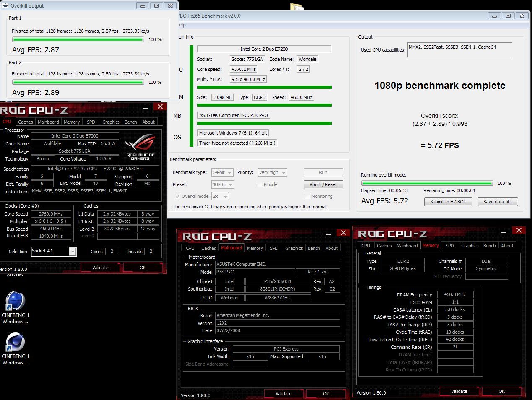The height and width of the screenshot is (400, 532).
Task: Switch to Caches tab in CPU window
Action: pyautogui.click(x=25, y=122)
